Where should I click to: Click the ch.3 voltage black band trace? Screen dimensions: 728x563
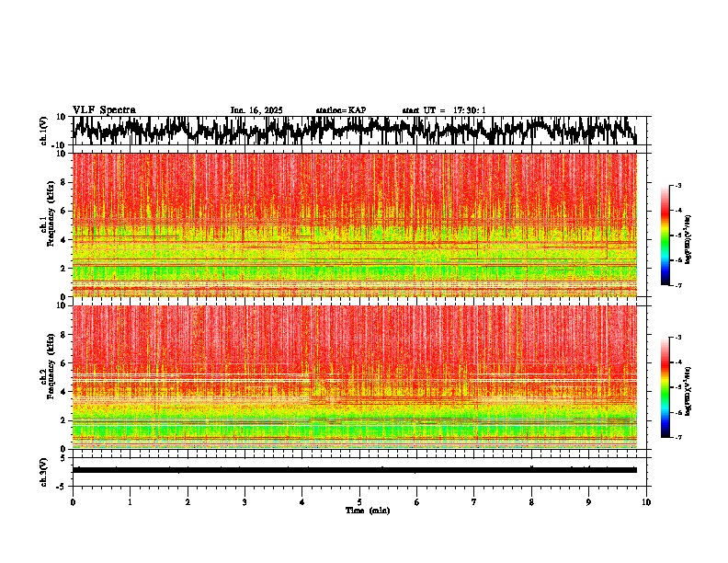(355, 470)
